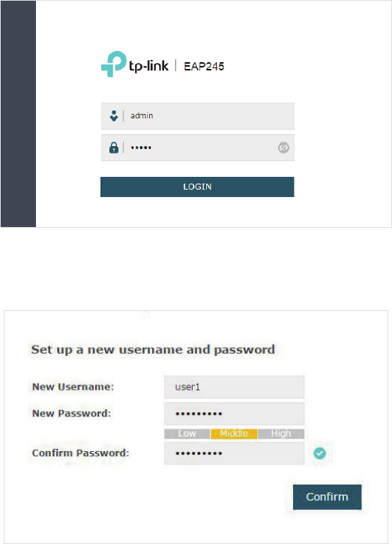This screenshot has height=544, width=392.
Task: Toggle password visibility eye icon
Action: 283,148
